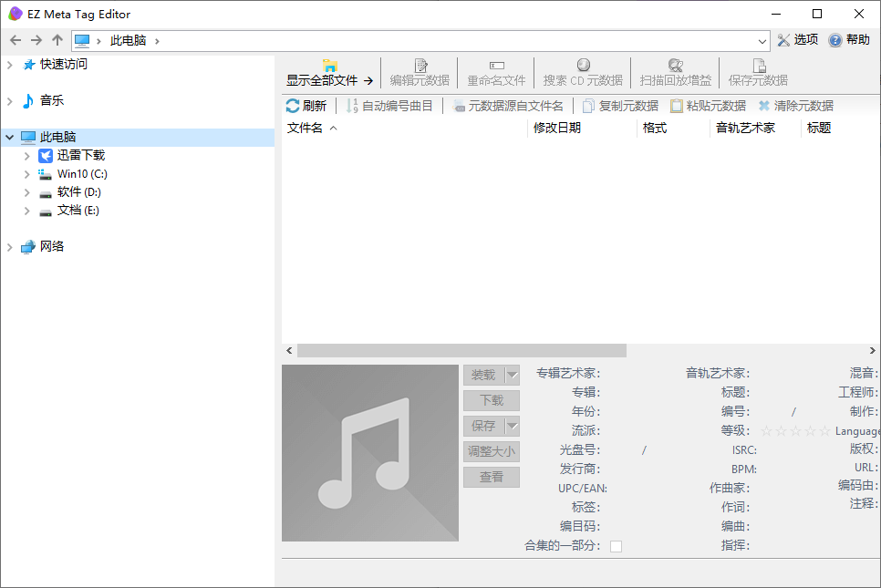Click 保存 cover art button
The width and height of the screenshot is (881, 588).
click(x=483, y=426)
